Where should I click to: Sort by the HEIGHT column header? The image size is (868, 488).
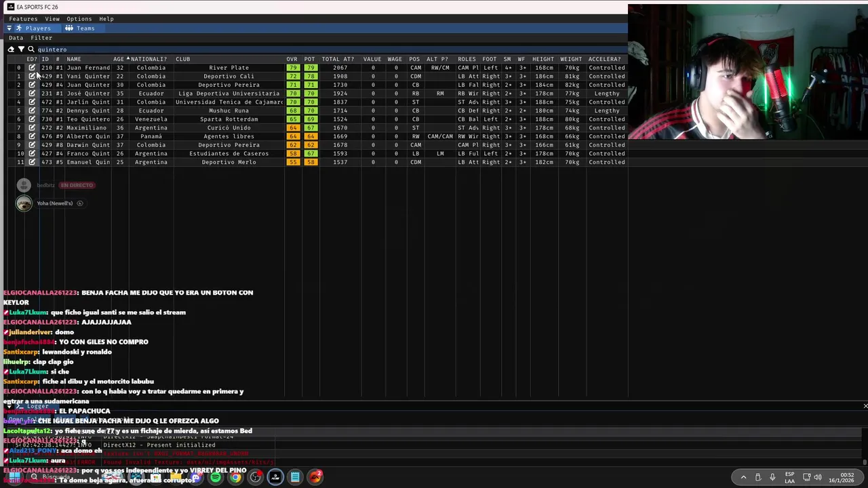click(x=543, y=59)
